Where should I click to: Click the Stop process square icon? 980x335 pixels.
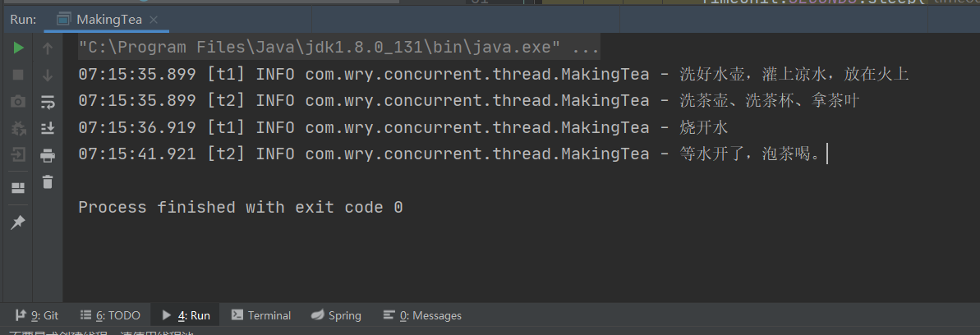pyautogui.click(x=18, y=75)
